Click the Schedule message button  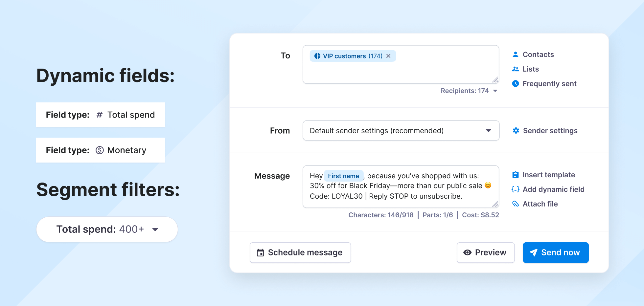pos(300,252)
